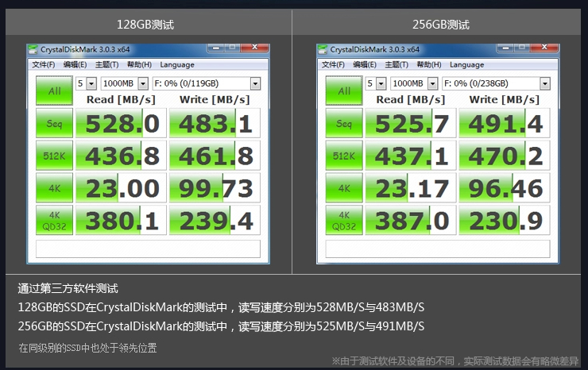This screenshot has height=370, width=588.
Task: Click 4K write result 96.46
Action: pyautogui.click(x=505, y=188)
